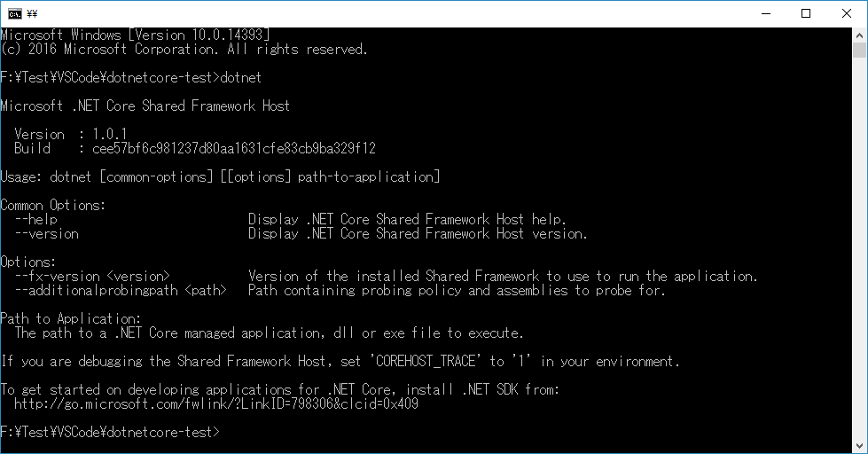The image size is (868, 454).
Task: Click the go.microsoft.com fwlink URL
Action: pos(216,403)
